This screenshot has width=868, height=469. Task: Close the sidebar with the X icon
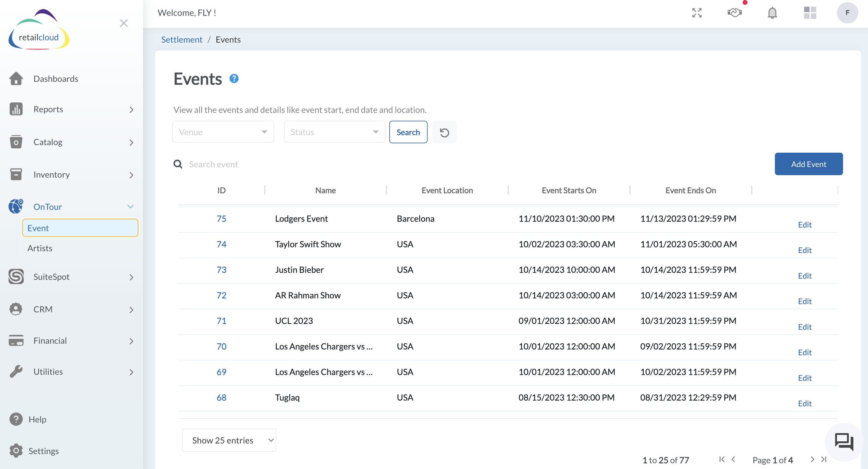124,23
